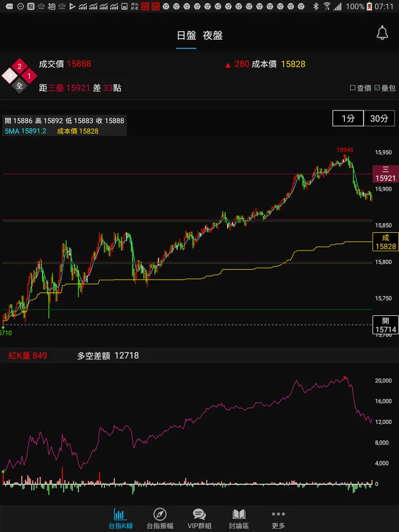Tap the 15,800 price axis label
Image resolution: width=399 pixels, height=532 pixels.
[383, 262]
